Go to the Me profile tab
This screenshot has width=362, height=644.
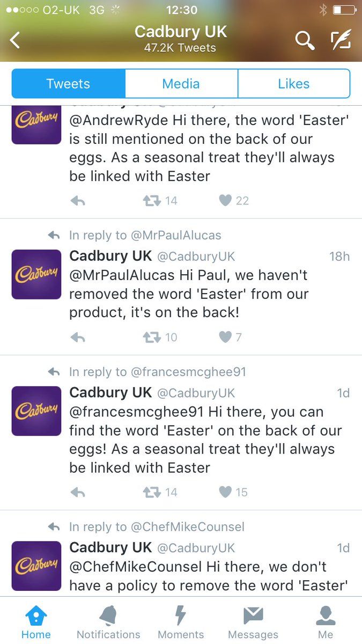click(326, 623)
